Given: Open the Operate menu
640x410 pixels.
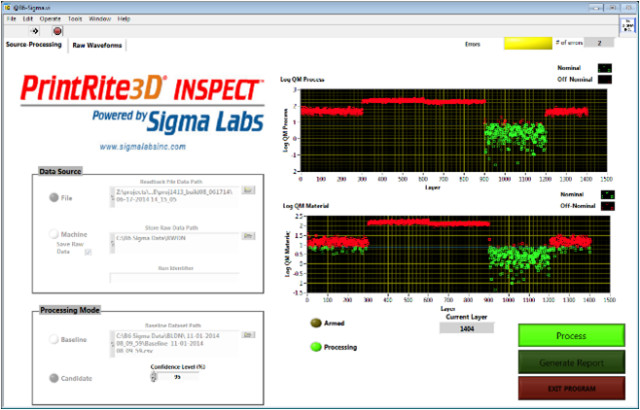Looking at the screenshot, I should (50, 19).
